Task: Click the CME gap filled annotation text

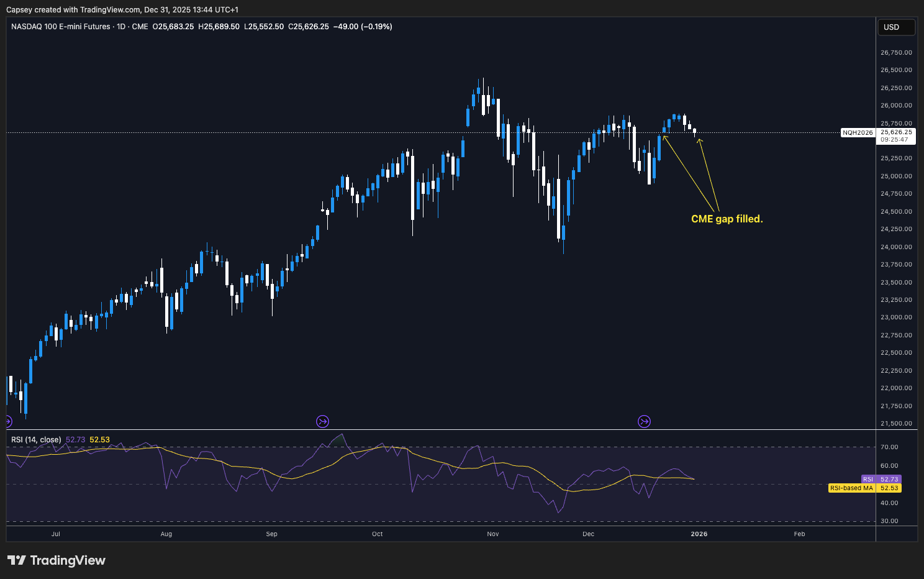Action: tap(727, 218)
